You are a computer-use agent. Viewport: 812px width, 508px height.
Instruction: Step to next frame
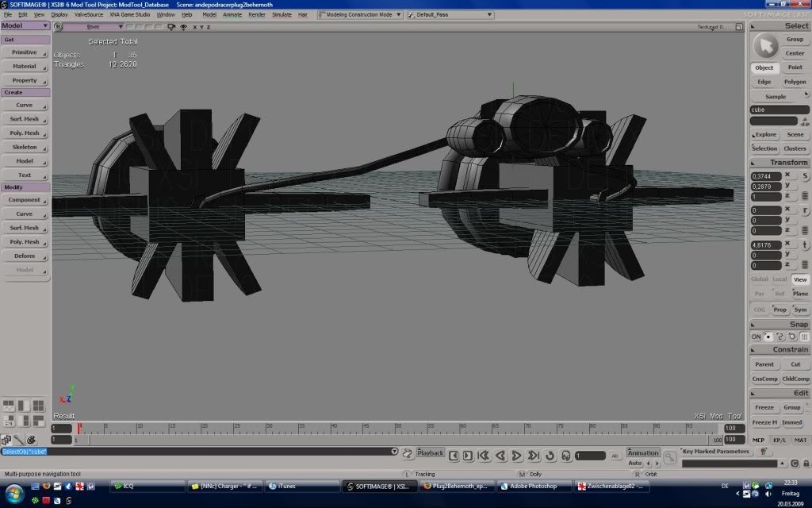[468, 456]
